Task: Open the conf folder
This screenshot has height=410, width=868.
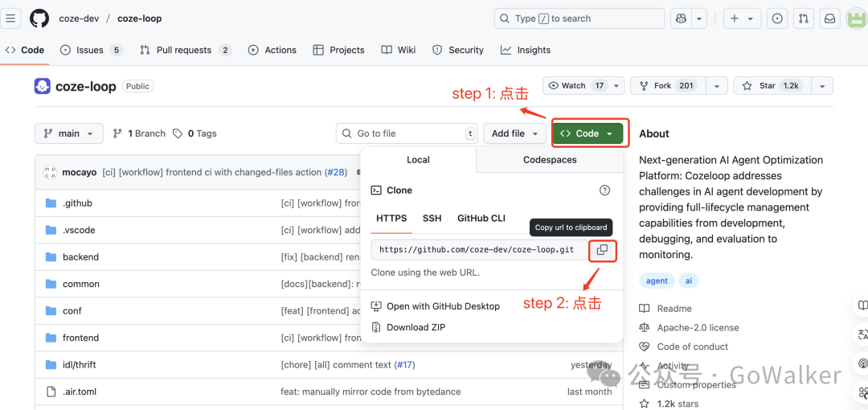Action: pos(72,311)
